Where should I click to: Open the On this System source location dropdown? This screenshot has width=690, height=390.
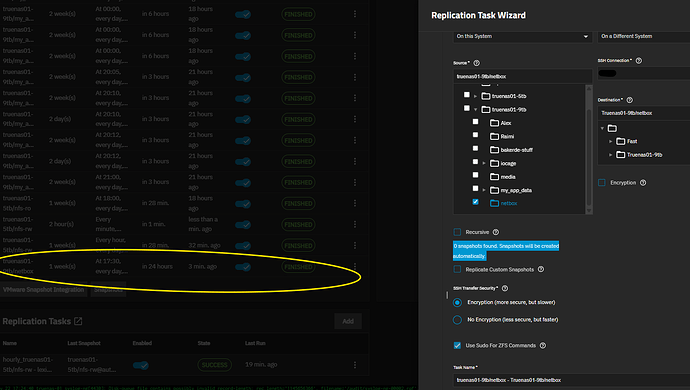click(522, 37)
